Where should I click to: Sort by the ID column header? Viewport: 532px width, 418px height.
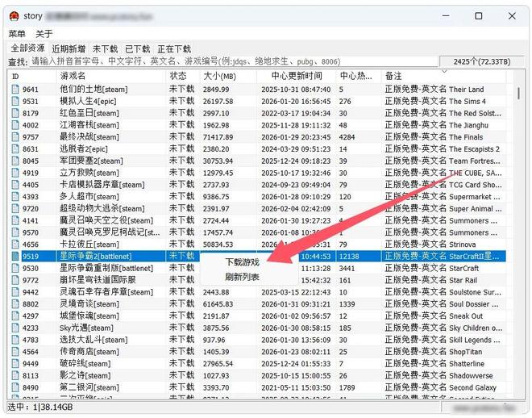point(32,76)
